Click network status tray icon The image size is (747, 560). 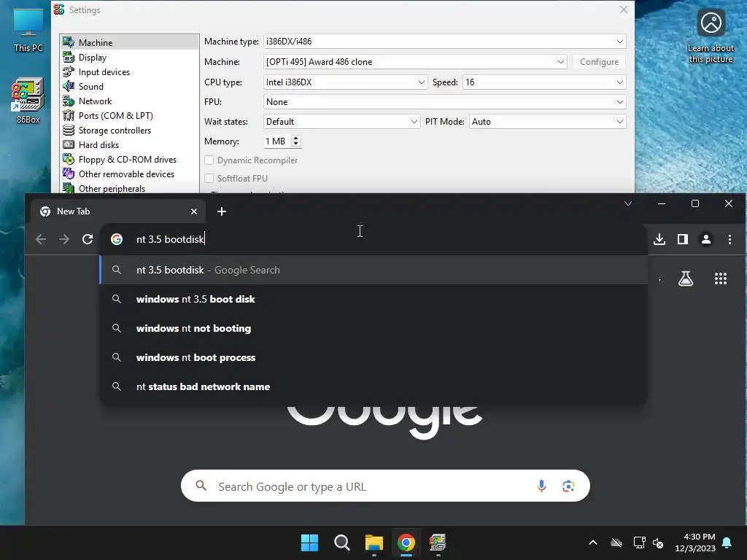click(639, 542)
